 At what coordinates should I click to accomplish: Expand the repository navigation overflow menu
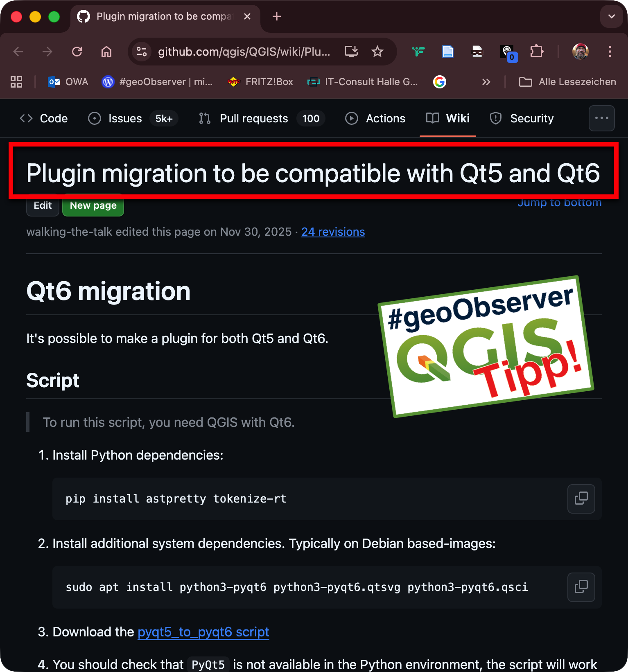[601, 118]
